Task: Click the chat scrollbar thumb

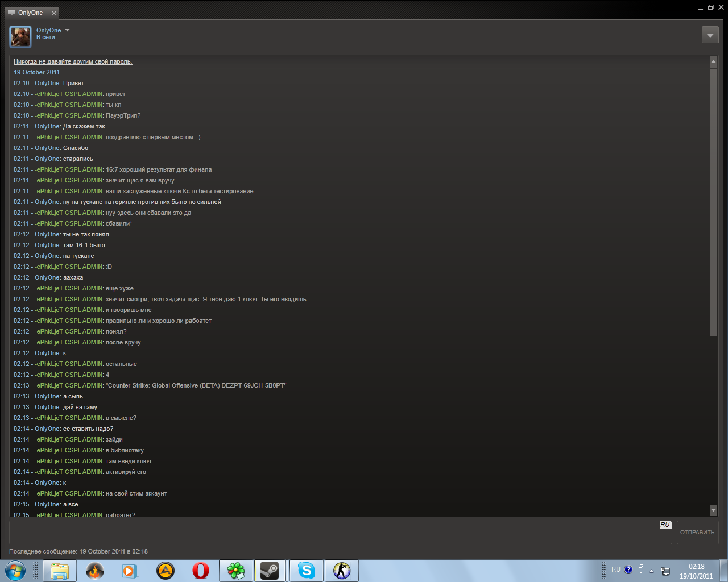Action: (x=713, y=202)
